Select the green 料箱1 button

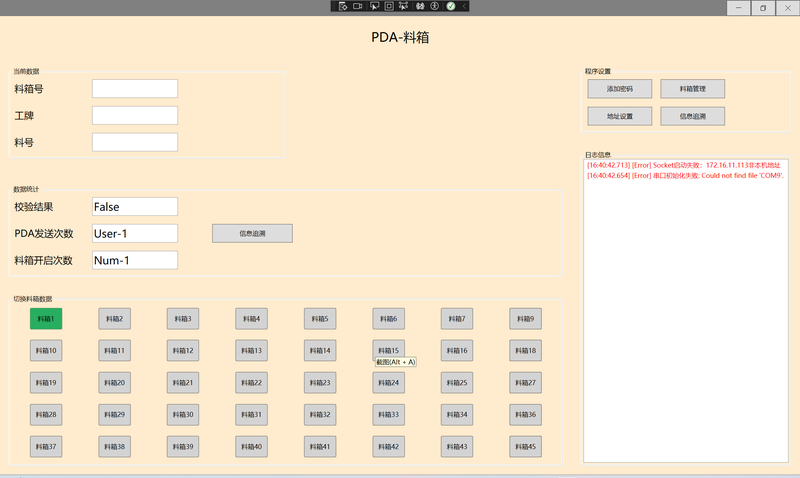pos(46,319)
